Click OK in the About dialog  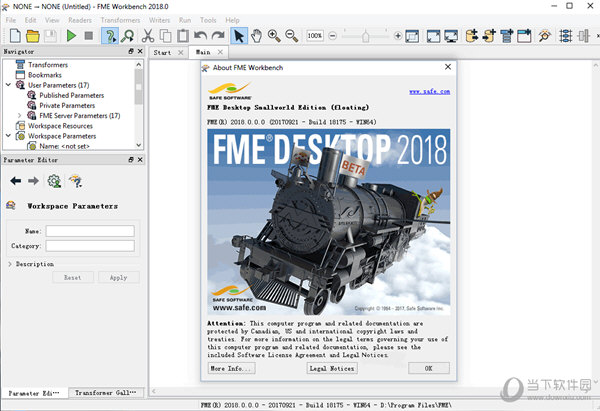(429, 368)
